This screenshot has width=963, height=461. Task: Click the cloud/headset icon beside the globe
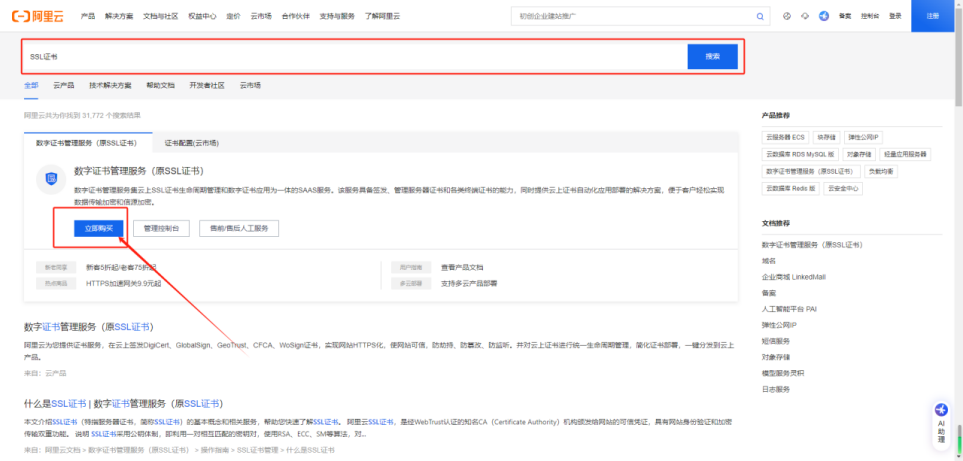[x=805, y=16]
